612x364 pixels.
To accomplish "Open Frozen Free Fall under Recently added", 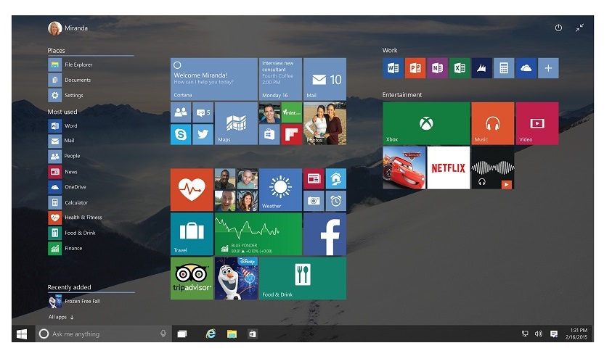I will [81, 301].
